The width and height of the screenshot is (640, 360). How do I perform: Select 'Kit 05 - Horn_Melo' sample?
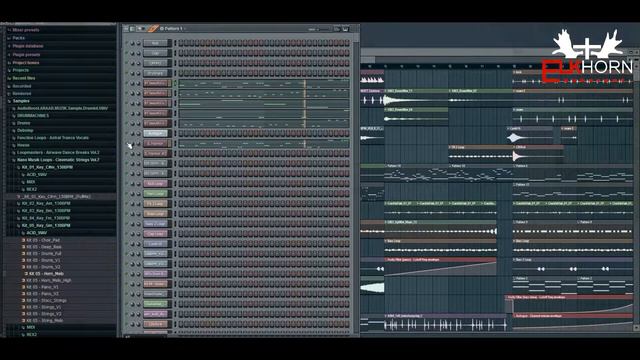[x=46, y=273]
